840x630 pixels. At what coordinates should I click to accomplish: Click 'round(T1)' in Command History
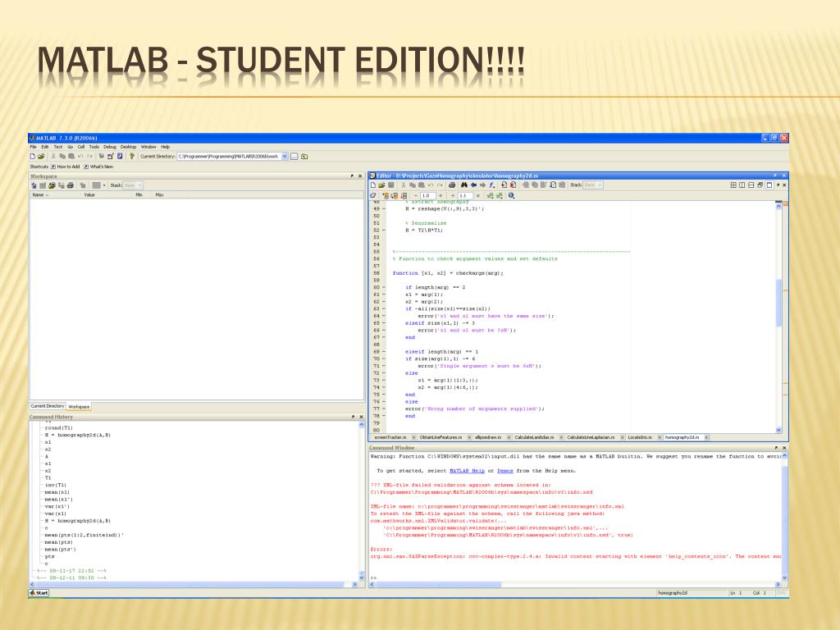(x=58, y=428)
